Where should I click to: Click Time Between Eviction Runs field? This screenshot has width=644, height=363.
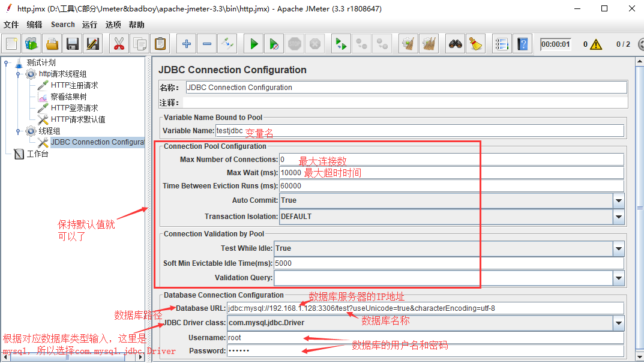451,185
